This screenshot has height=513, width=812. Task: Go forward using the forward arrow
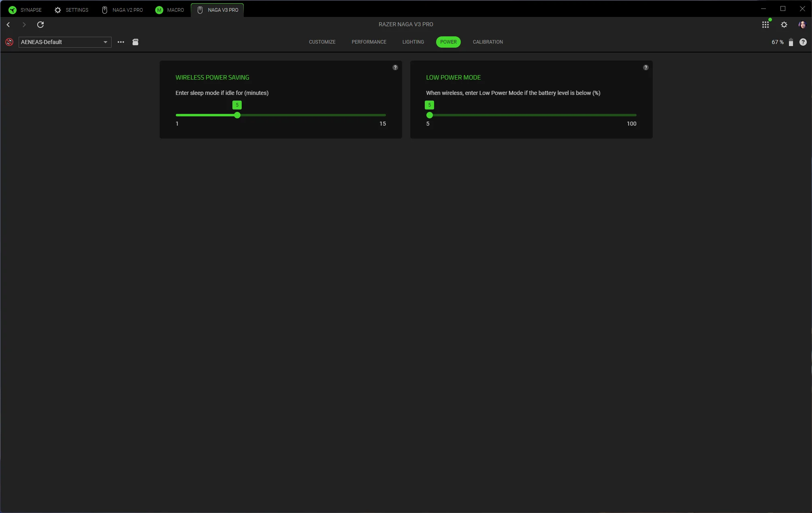24,25
